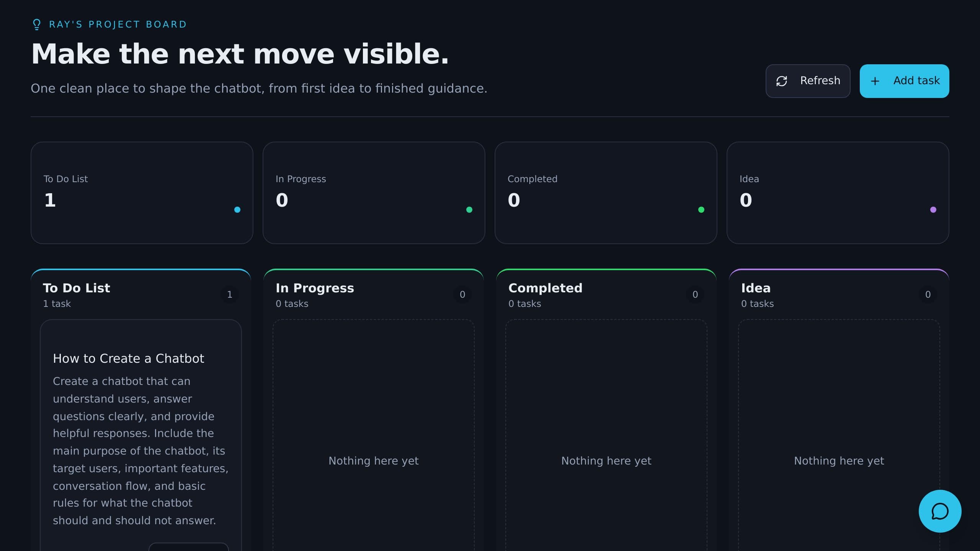
Task: Select the In Progress summary card
Action: pos(374,193)
